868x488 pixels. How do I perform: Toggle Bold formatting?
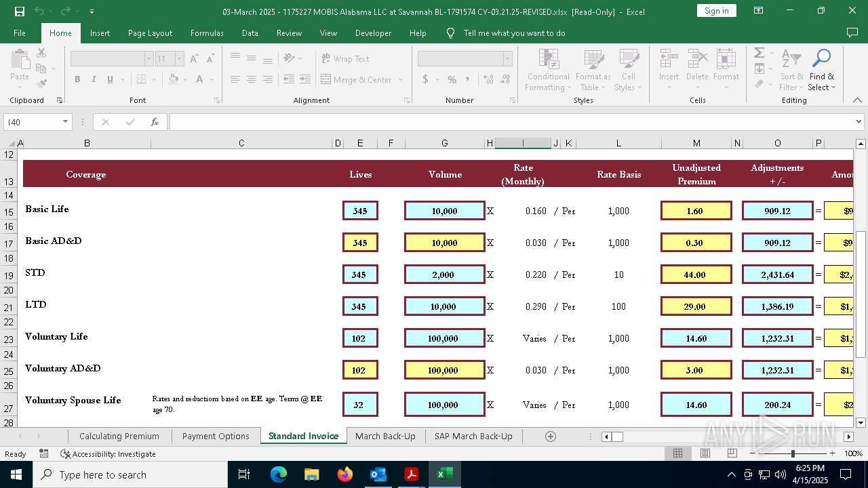(x=77, y=79)
